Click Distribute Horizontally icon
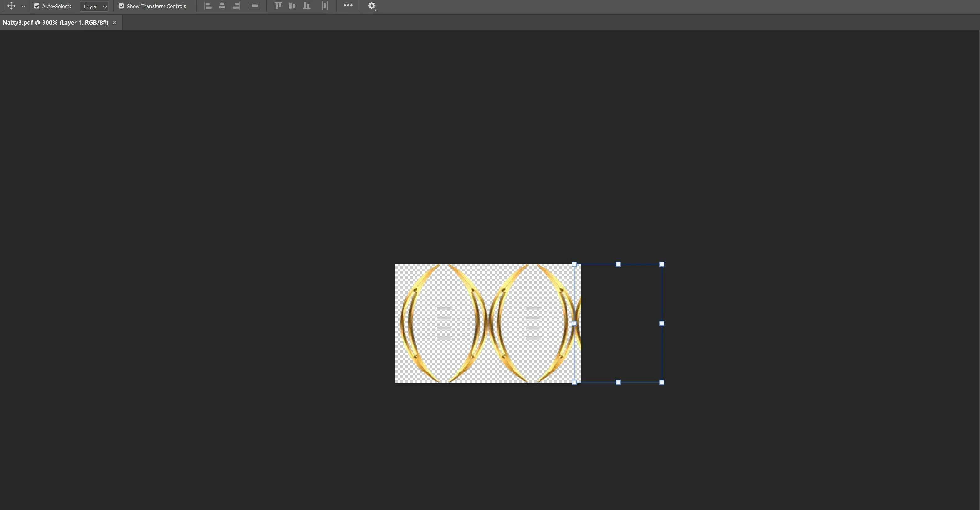Viewport: 980px width, 510px height. click(325, 6)
